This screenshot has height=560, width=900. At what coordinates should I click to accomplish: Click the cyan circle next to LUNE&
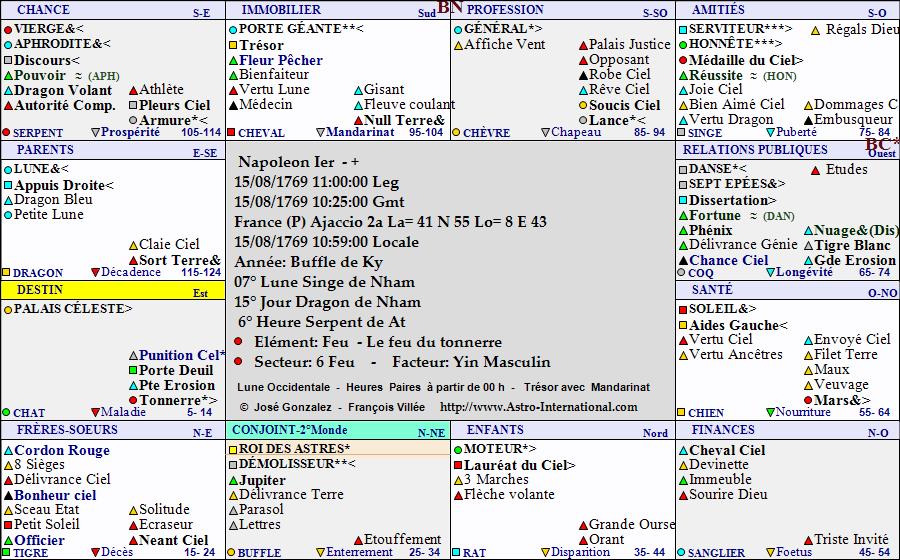tap(8, 170)
